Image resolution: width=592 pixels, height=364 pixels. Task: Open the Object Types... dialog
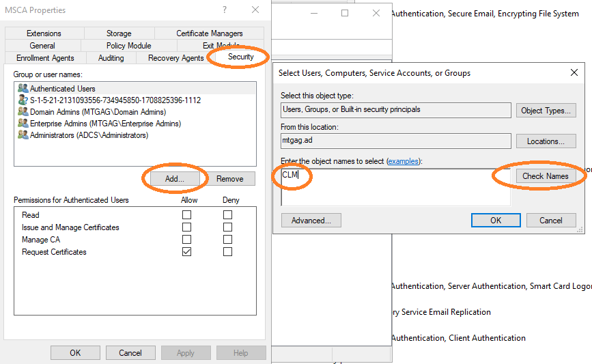coord(546,111)
